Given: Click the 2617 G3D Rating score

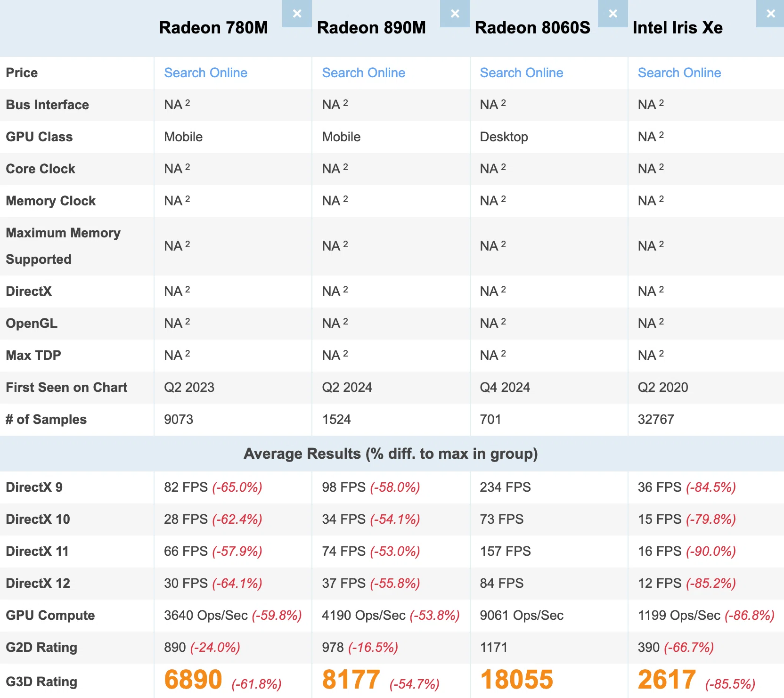Looking at the screenshot, I should pos(667,680).
